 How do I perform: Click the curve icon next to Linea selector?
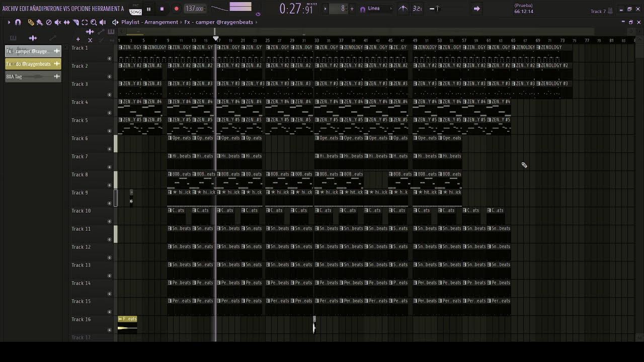click(403, 9)
